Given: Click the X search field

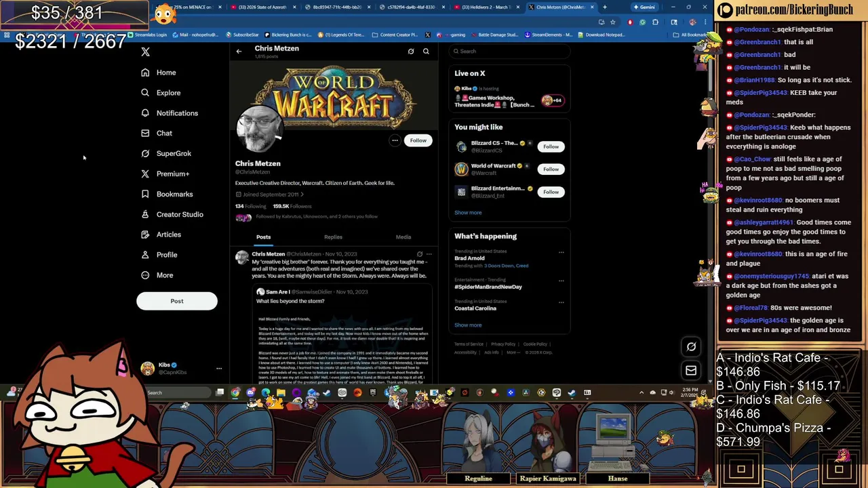Looking at the screenshot, I should pyautogui.click(x=510, y=52).
